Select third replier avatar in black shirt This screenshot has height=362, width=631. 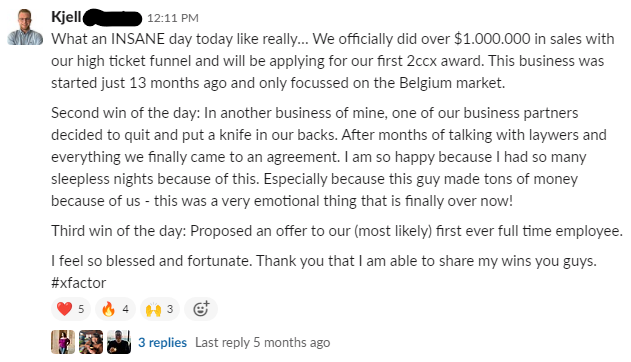(x=119, y=342)
